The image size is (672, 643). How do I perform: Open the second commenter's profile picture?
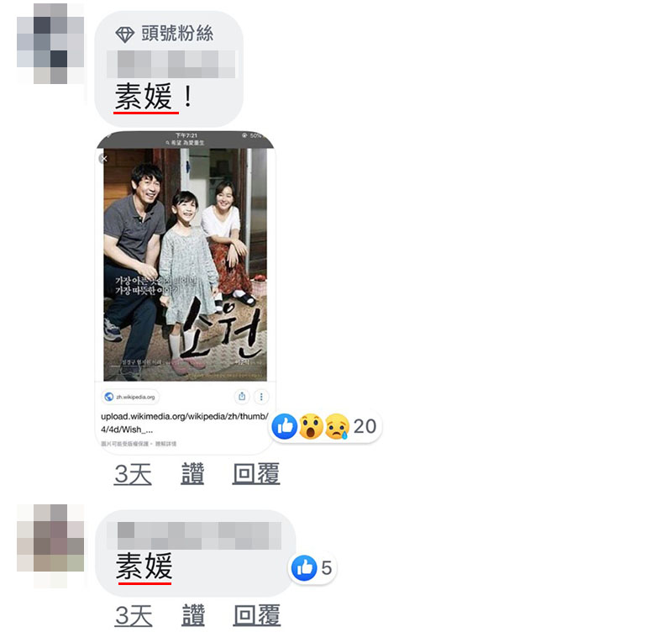click(50, 545)
